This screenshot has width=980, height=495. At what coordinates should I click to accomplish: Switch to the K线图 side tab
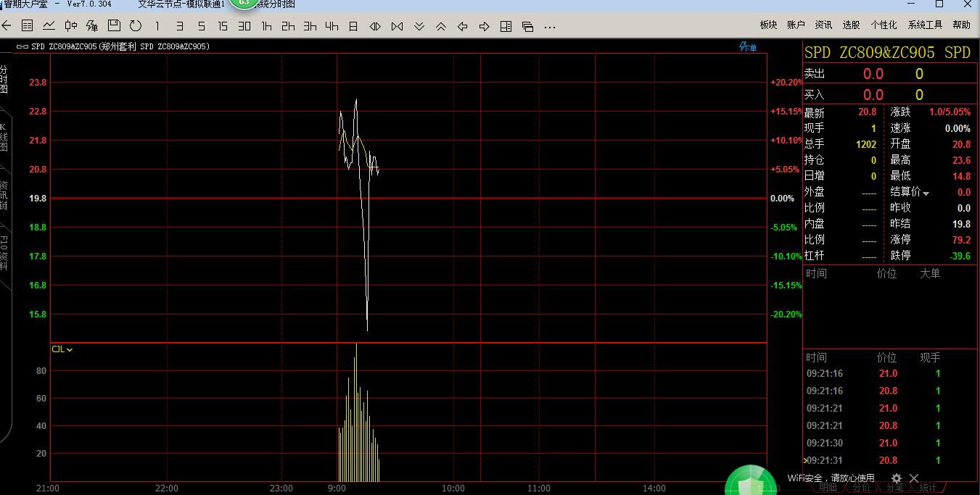click(x=4, y=136)
